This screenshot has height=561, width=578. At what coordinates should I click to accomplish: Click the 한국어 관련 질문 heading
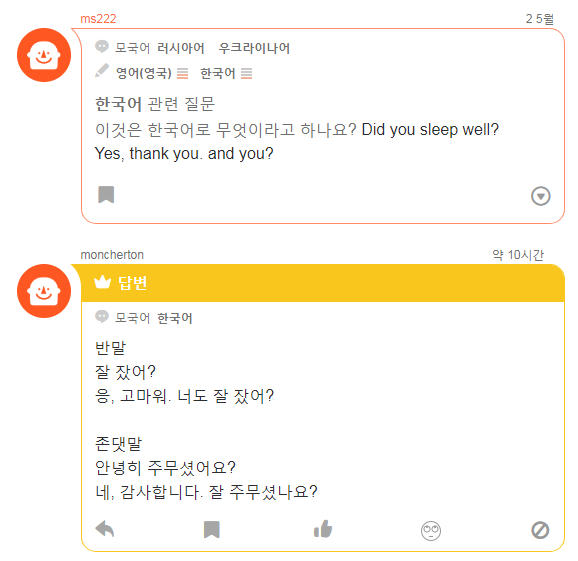tap(155, 104)
